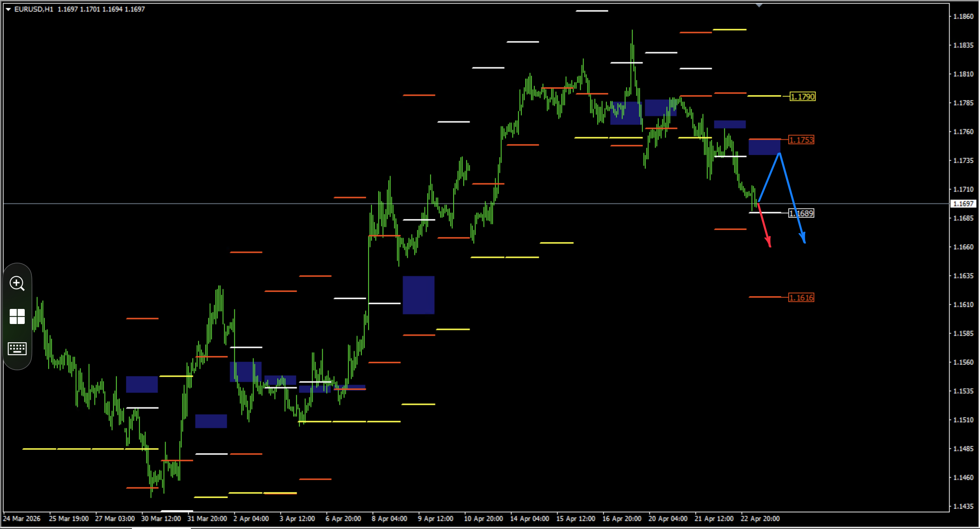Open the four-pane window layout icon

pos(17,316)
